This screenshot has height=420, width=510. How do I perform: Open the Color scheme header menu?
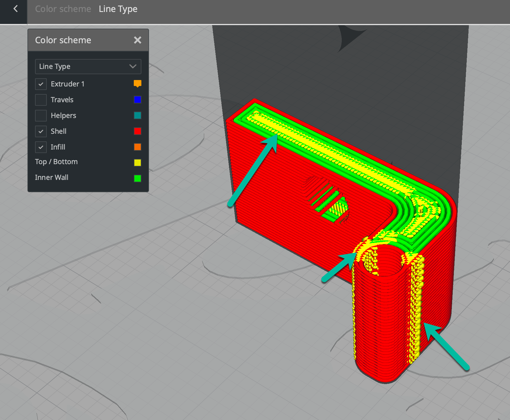point(63,9)
